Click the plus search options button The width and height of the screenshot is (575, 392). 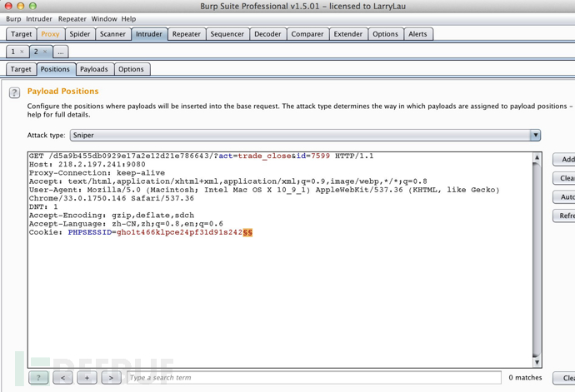[87, 378]
